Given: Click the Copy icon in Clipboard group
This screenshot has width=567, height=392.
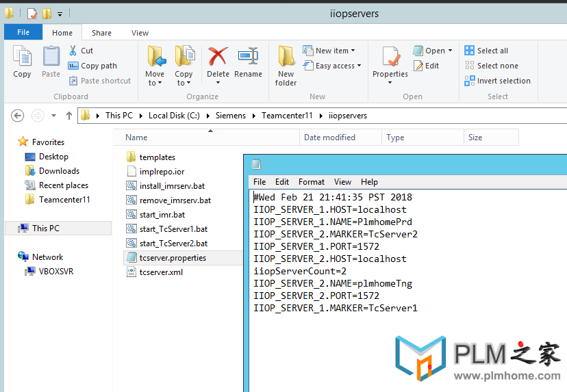Looking at the screenshot, I should pos(22,56).
